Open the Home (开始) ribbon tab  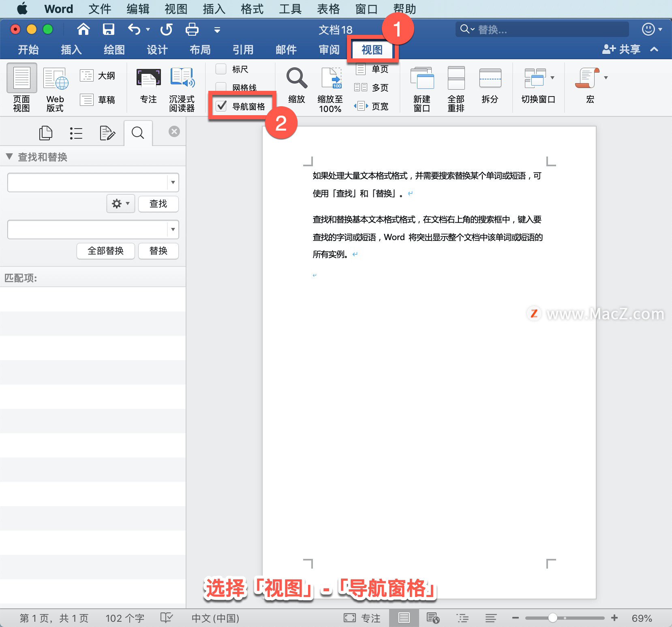point(28,50)
